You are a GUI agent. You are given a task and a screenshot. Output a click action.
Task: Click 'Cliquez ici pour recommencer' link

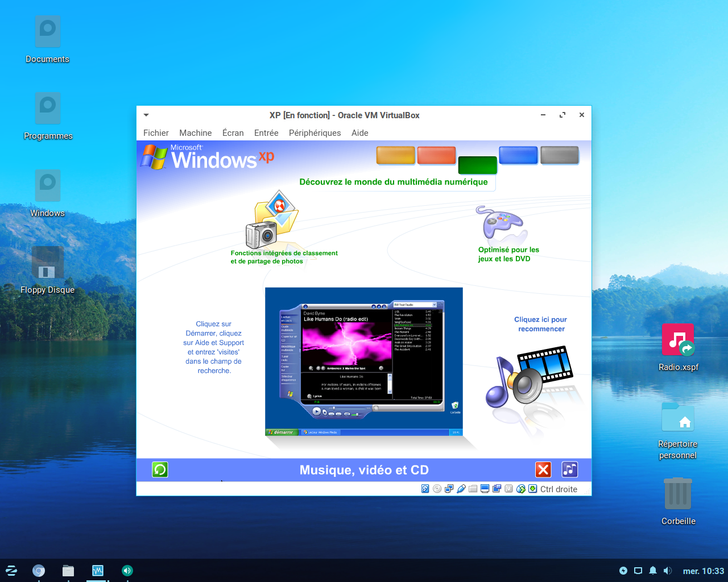540,324
